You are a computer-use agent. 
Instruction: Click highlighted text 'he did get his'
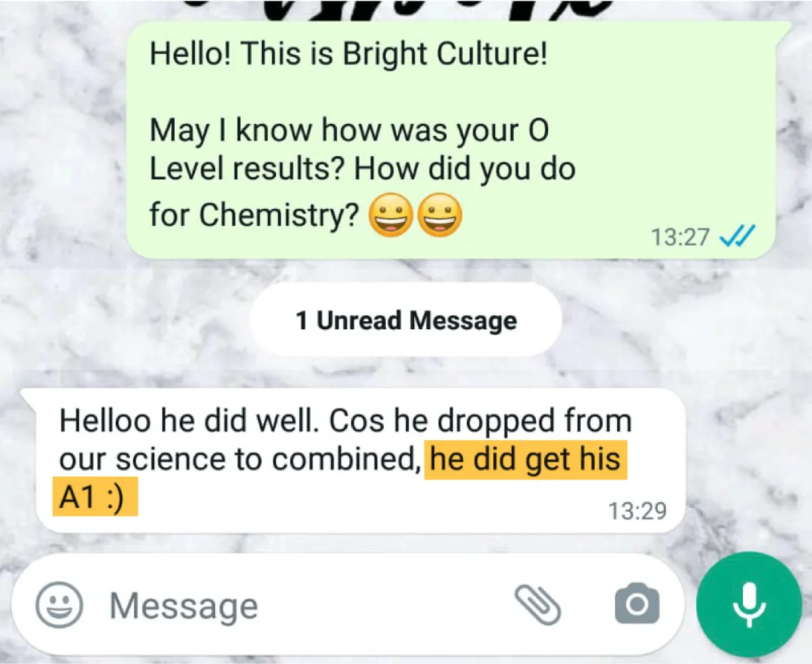[526, 460]
